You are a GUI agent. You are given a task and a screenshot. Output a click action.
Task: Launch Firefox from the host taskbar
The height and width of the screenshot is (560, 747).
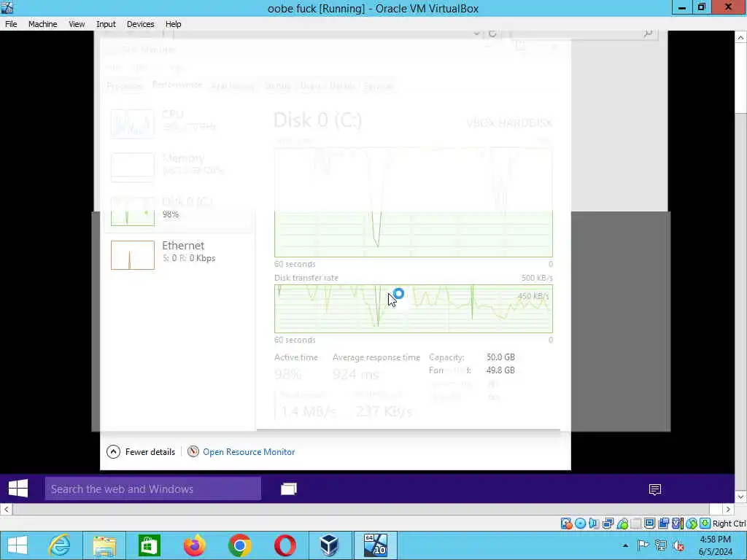point(194,545)
